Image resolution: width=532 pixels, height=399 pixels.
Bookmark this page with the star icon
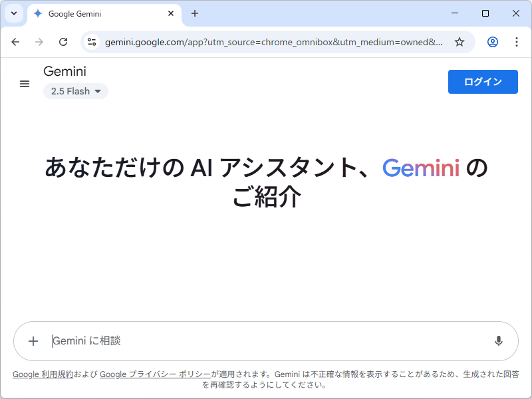[460, 41]
